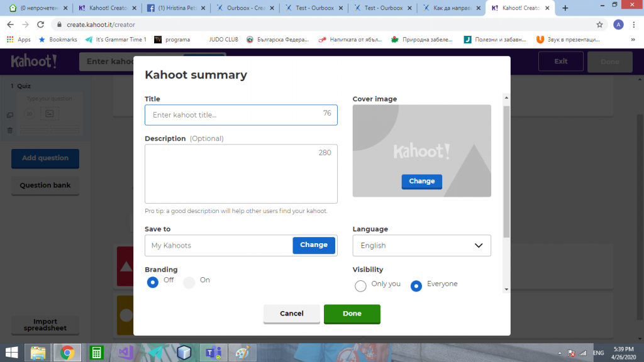
Task: Click the cover image placeholder
Action: click(x=422, y=151)
